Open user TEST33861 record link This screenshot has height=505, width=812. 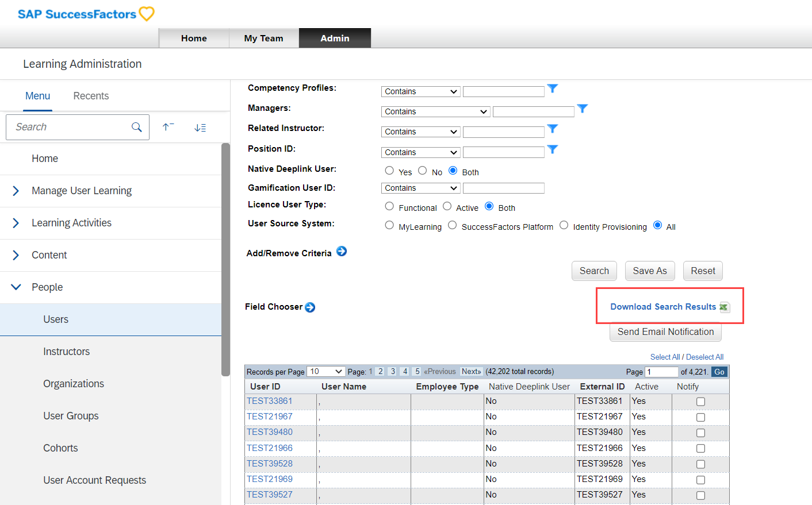270,401
